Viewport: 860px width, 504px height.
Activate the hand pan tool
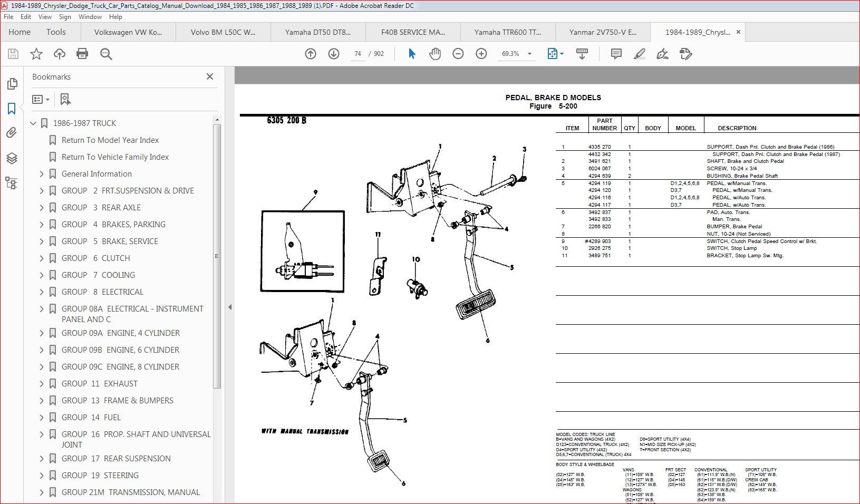point(435,54)
